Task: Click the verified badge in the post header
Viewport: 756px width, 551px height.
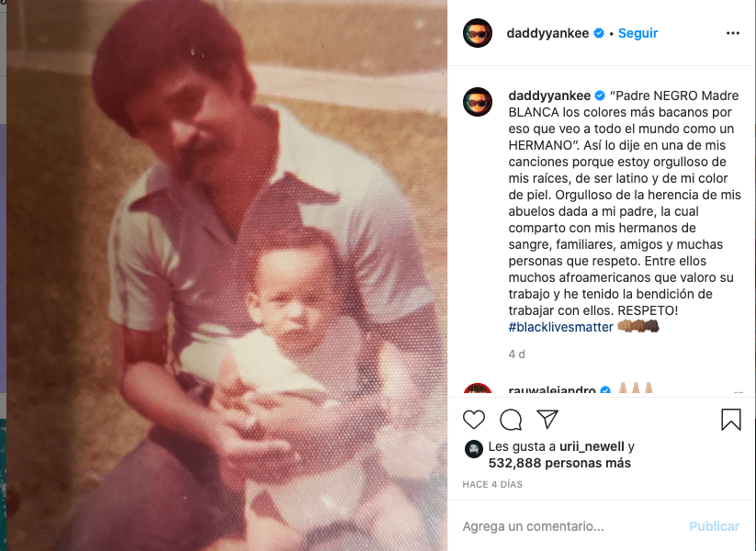Action: tap(599, 33)
